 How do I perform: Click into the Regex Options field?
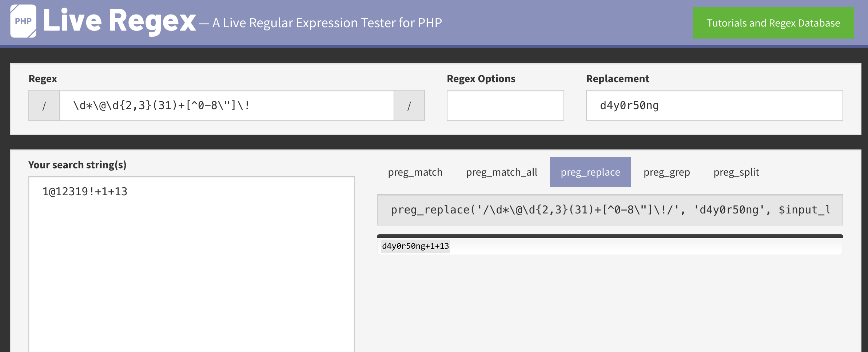pyautogui.click(x=505, y=105)
